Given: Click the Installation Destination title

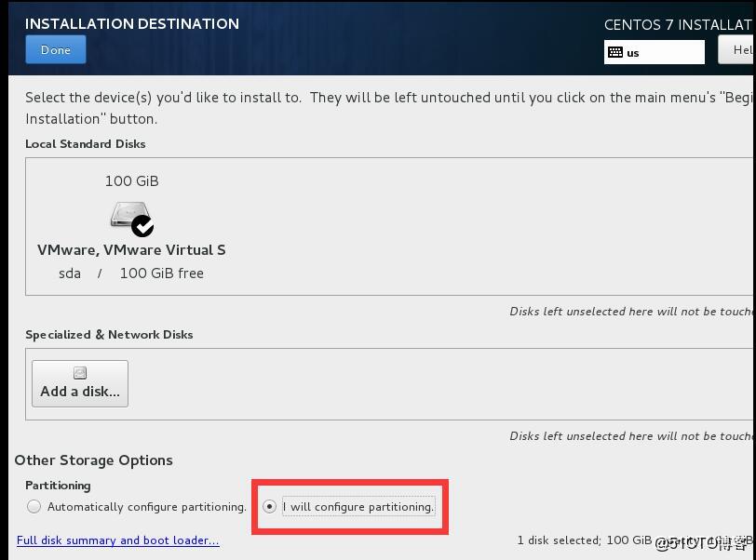Looking at the screenshot, I should click(x=132, y=23).
